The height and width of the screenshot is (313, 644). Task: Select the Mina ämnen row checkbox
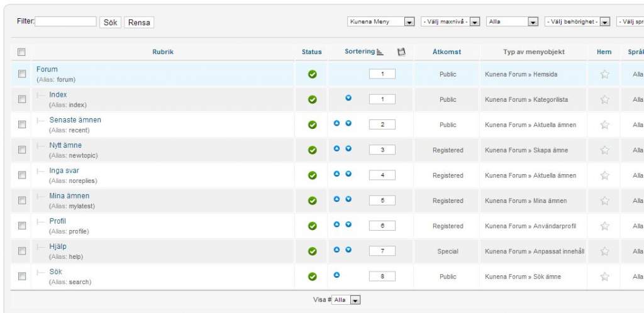pos(22,200)
